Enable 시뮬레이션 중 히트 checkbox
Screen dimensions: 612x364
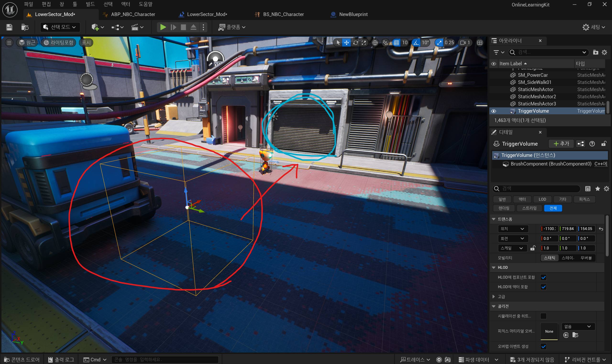(x=543, y=316)
